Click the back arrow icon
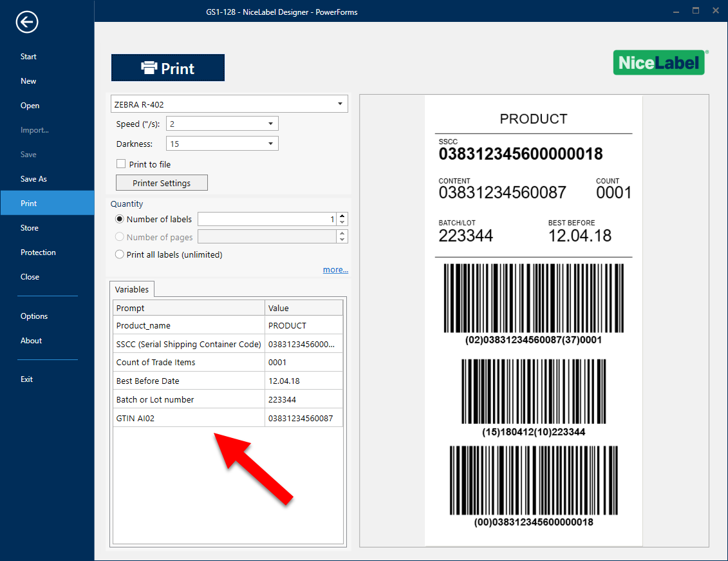The height and width of the screenshot is (561, 728). [x=28, y=23]
